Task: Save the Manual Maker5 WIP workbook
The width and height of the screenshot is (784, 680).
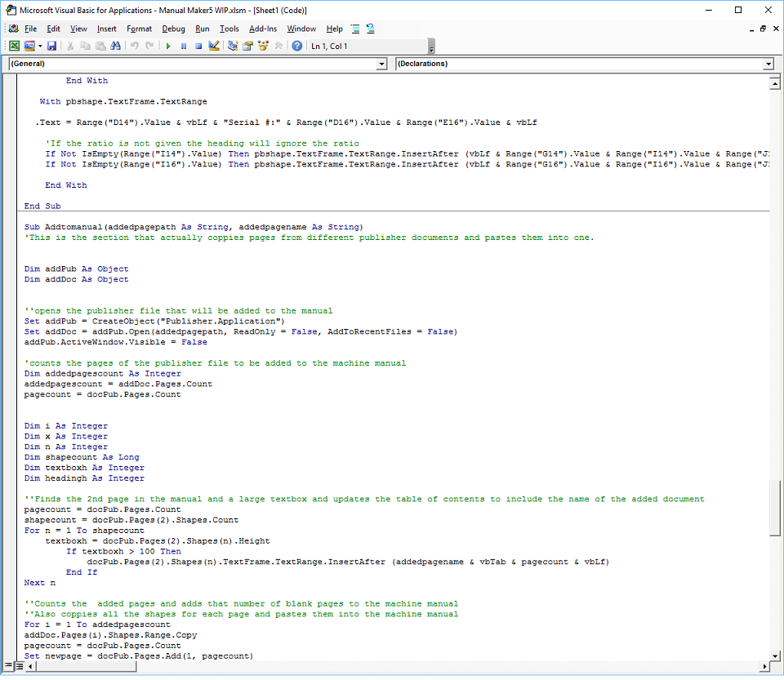Action: (51, 47)
